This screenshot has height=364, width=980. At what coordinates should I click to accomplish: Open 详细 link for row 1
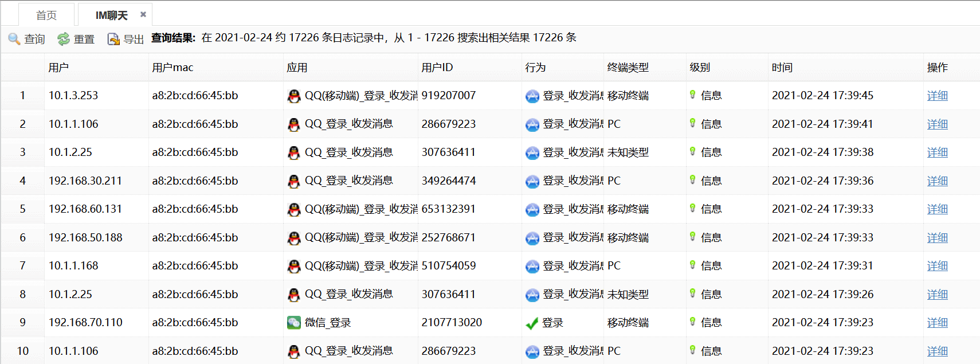pos(937,96)
